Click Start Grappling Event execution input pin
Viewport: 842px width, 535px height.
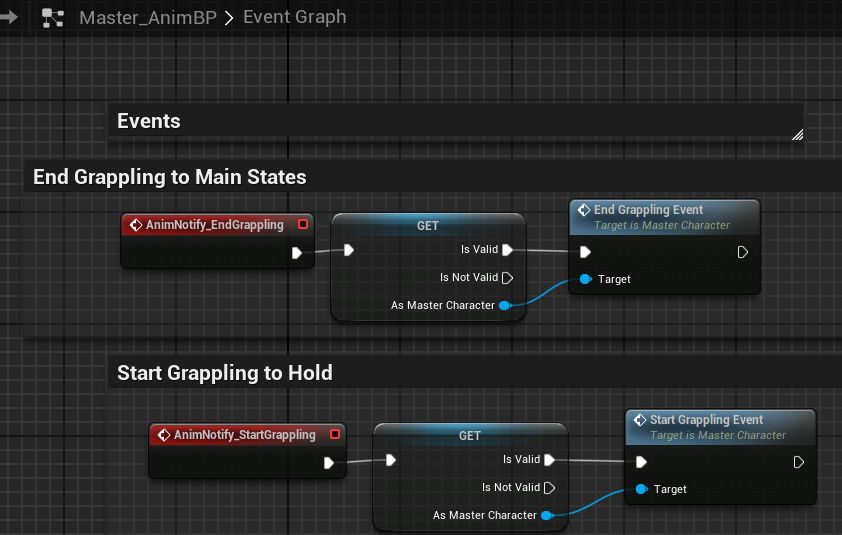641,462
